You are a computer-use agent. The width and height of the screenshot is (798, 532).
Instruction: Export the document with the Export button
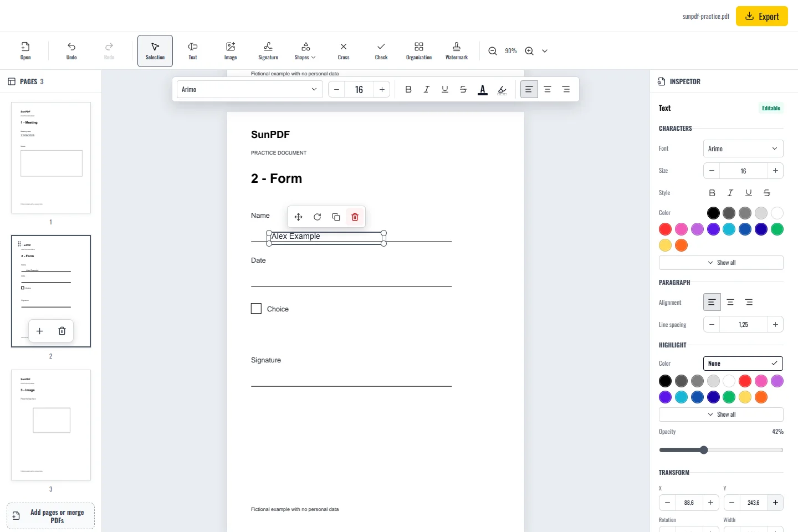[x=762, y=16]
